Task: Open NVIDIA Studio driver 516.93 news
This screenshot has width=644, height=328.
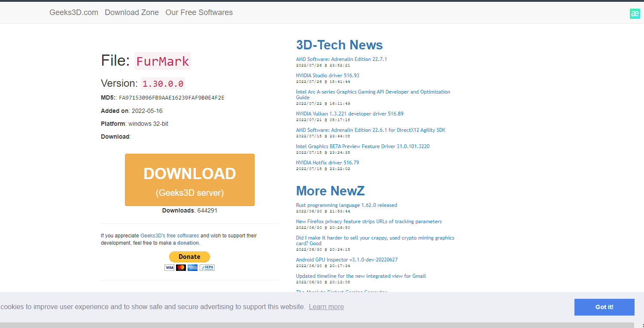Action: pyautogui.click(x=328, y=76)
